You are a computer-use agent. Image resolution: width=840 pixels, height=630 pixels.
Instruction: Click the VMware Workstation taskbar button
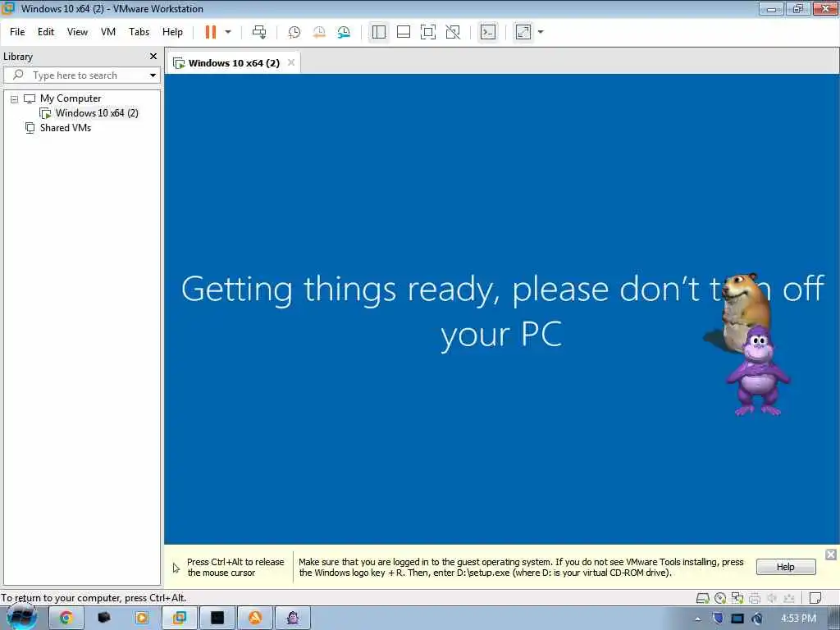coord(180,618)
